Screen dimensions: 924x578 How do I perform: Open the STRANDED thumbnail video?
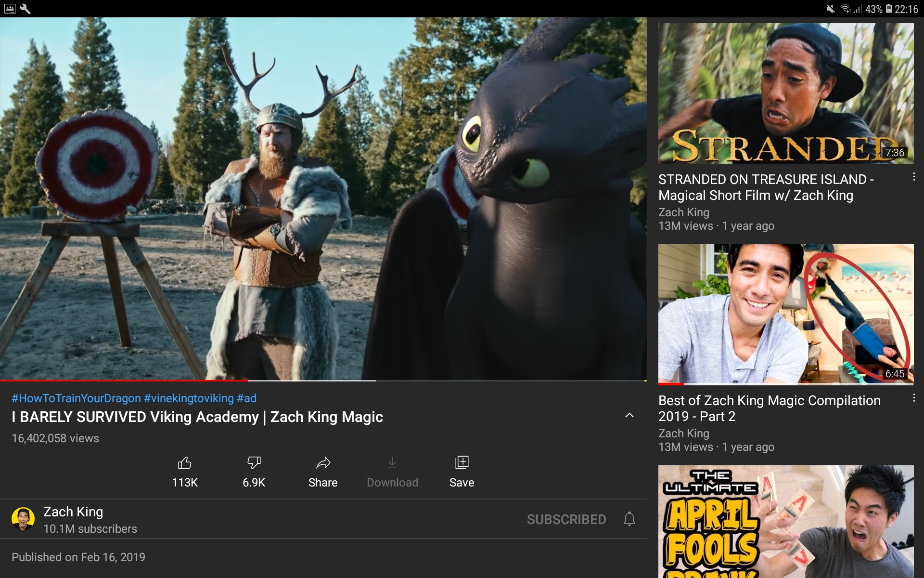coord(786,93)
